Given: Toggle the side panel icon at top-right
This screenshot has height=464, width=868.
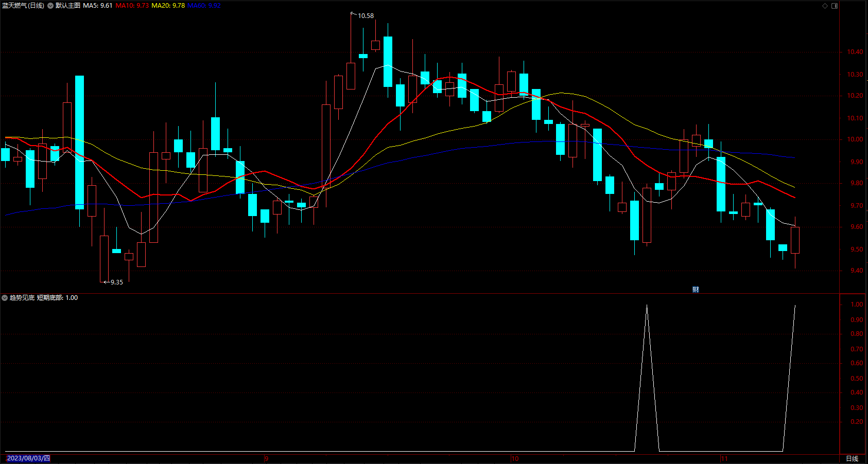Looking at the screenshot, I should click(x=835, y=6).
